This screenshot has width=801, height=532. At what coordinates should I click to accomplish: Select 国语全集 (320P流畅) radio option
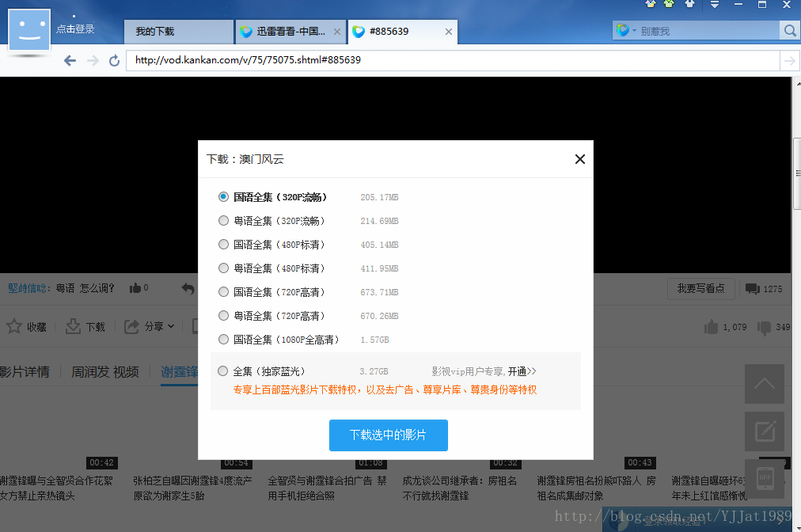223,197
